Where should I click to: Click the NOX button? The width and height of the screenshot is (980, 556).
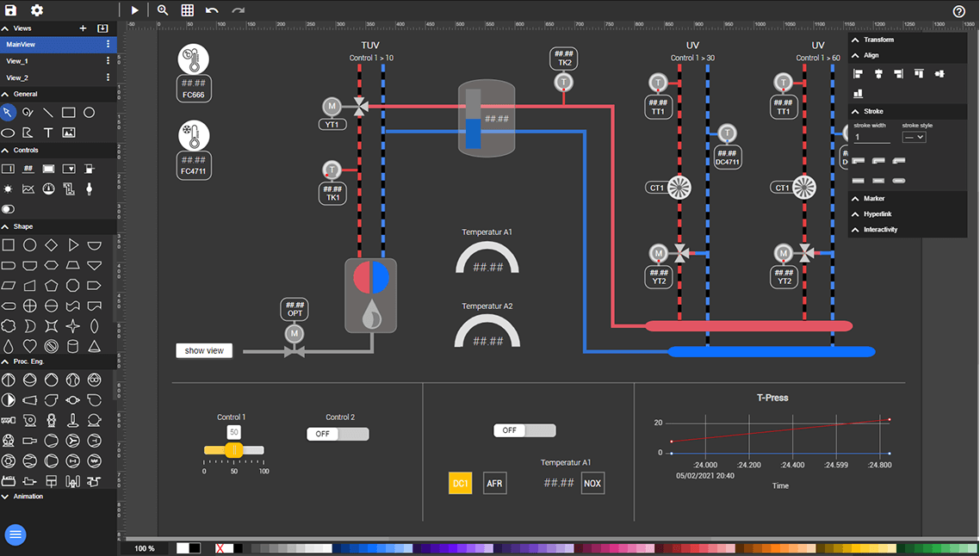point(592,484)
